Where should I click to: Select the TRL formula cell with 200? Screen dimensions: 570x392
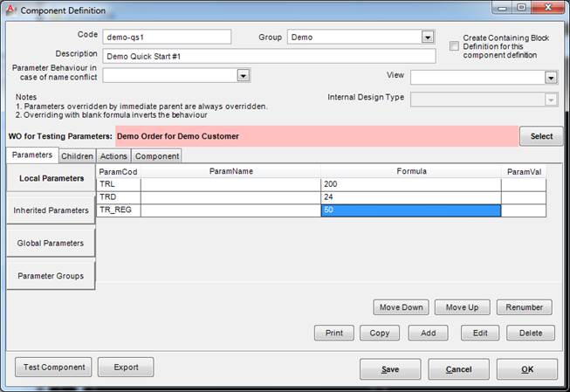pyautogui.click(x=410, y=185)
